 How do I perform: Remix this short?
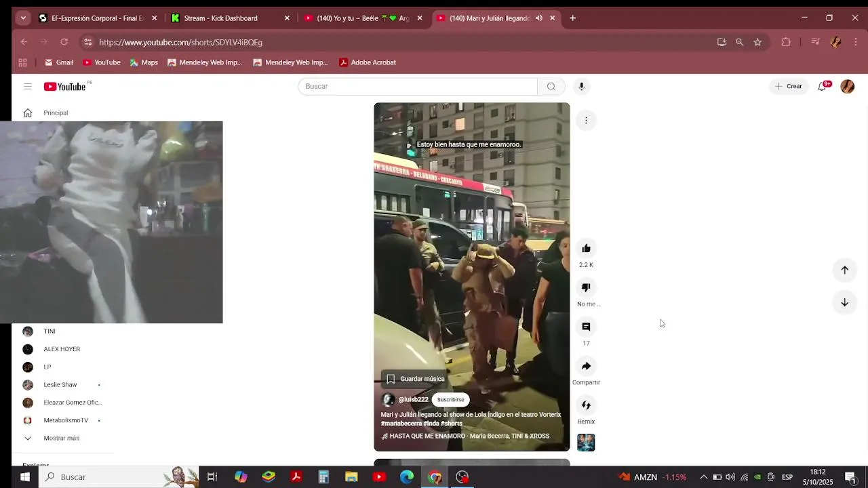586,405
